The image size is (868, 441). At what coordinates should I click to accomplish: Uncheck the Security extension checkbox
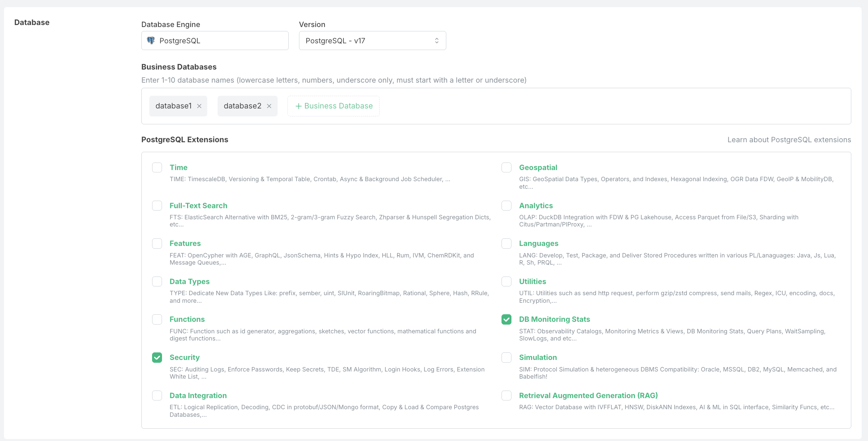(157, 358)
